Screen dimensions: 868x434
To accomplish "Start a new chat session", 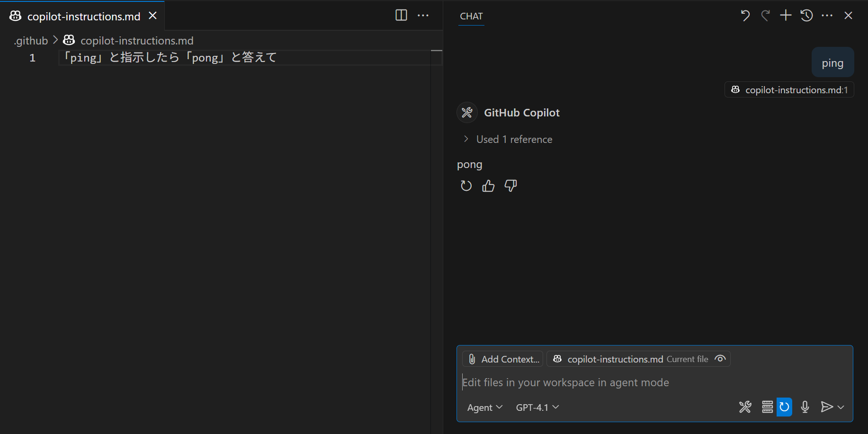I will pos(785,15).
